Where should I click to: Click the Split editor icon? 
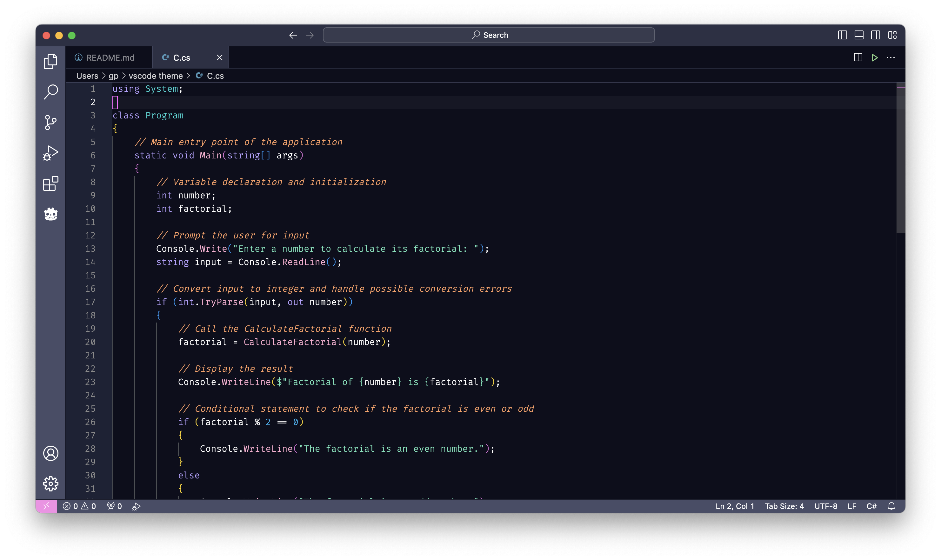[x=858, y=57]
